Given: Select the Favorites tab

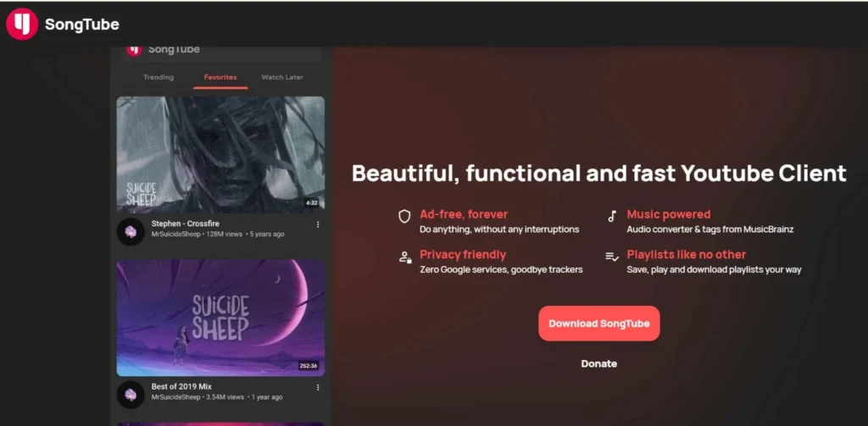Looking at the screenshot, I should coord(220,77).
